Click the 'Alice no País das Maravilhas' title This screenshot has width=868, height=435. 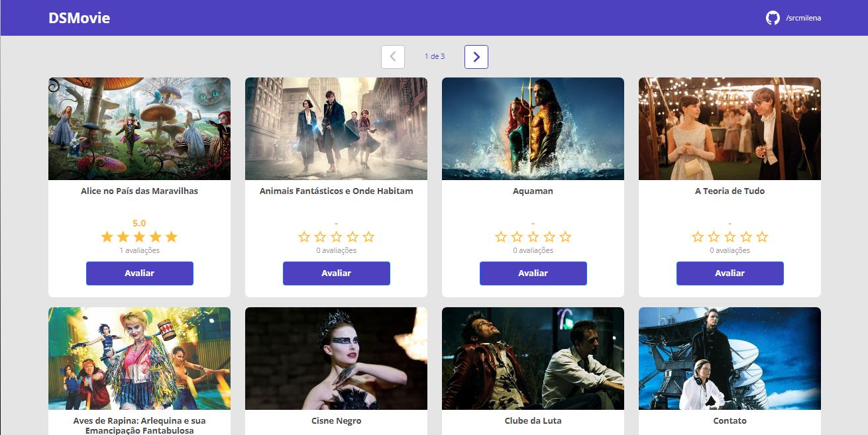(x=139, y=191)
